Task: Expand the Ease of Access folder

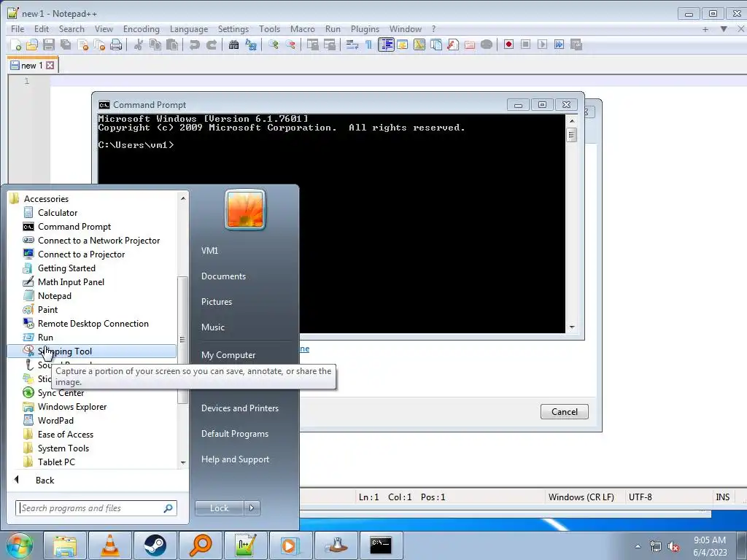Action: click(65, 435)
